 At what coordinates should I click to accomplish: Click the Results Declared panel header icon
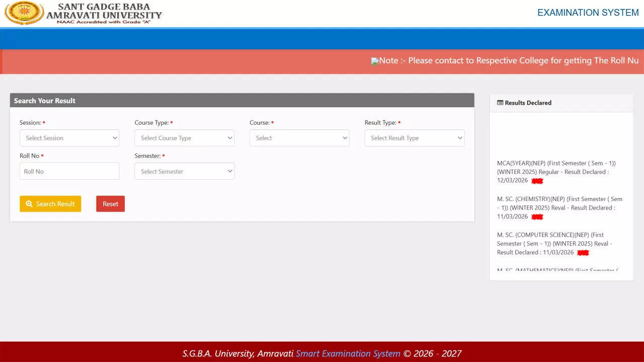[x=500, y=103]
